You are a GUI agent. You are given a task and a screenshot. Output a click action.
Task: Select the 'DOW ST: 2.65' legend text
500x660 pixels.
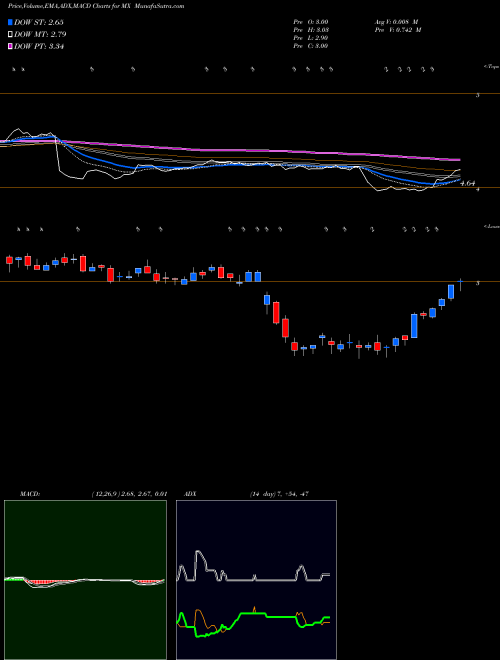click(x=39, y=22)
